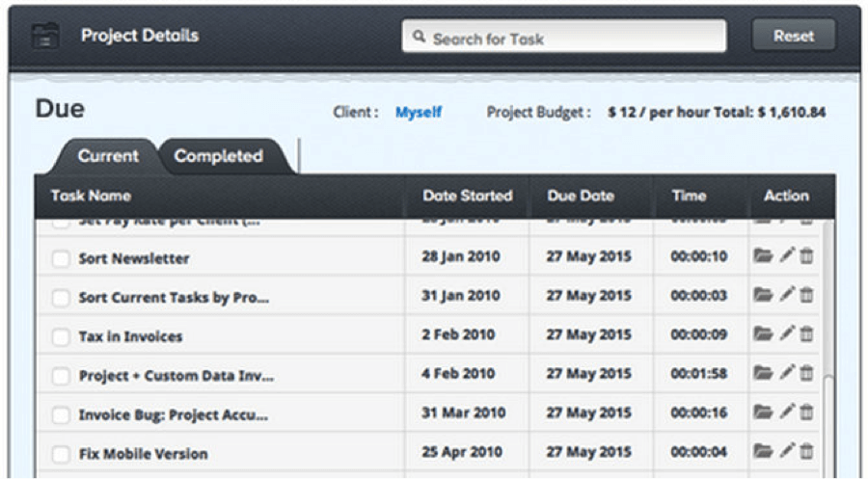
Task: Delete the Tax in Invoices task
Action: (x=807, y=334)
